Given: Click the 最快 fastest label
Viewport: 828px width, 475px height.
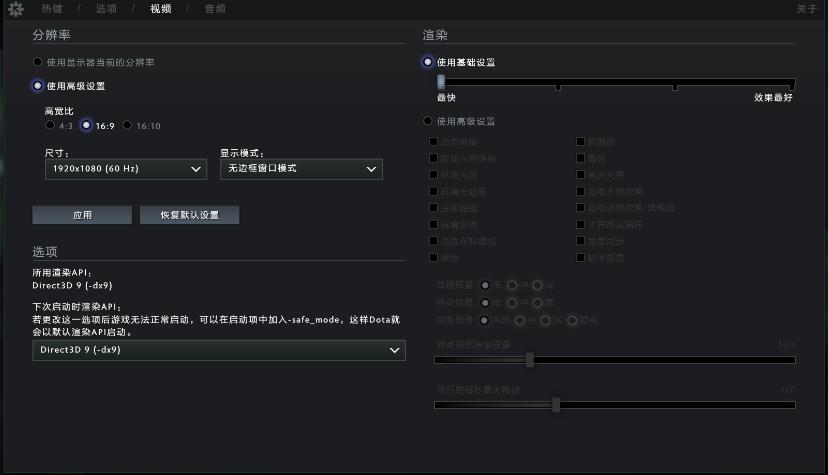Looking at the screenshot, I should point(446,98).
